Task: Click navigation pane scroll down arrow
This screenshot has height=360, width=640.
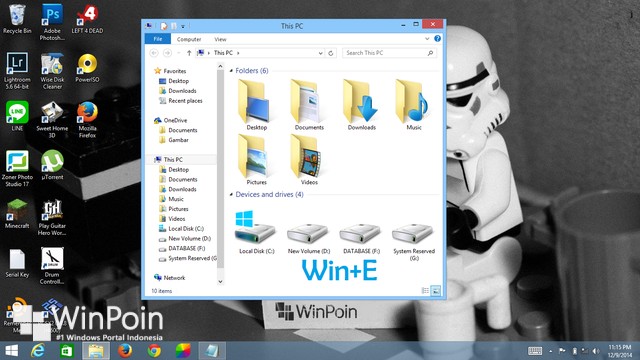Action: pos(220,282)
